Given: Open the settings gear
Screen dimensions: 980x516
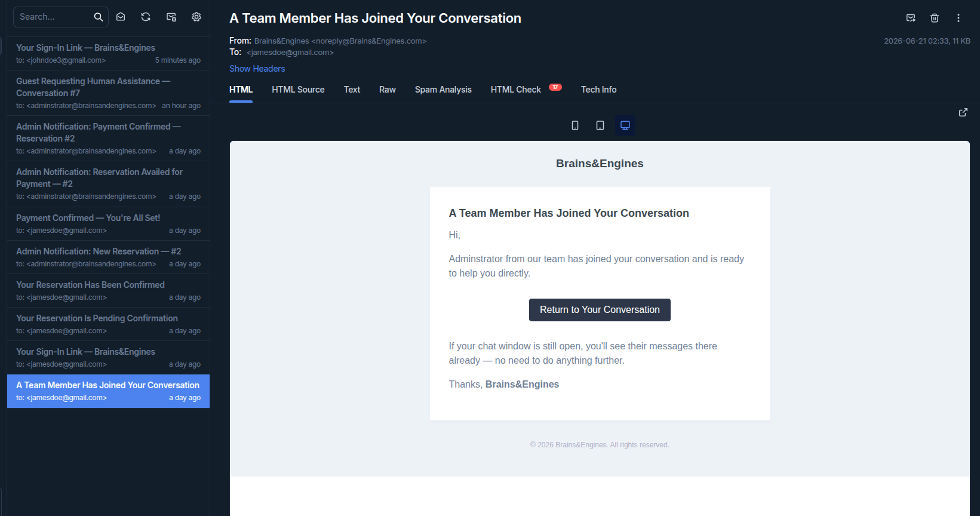Looking at the screenshot, I should (x=196, y=17).
